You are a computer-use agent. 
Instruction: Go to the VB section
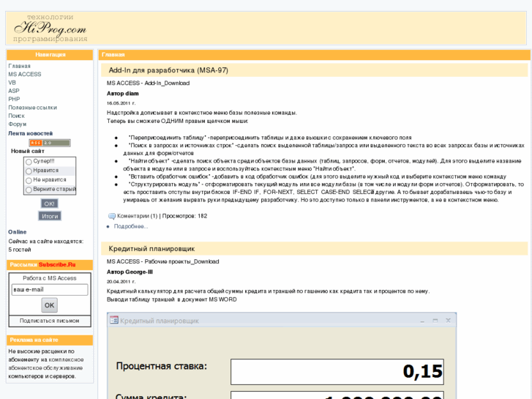12,83
